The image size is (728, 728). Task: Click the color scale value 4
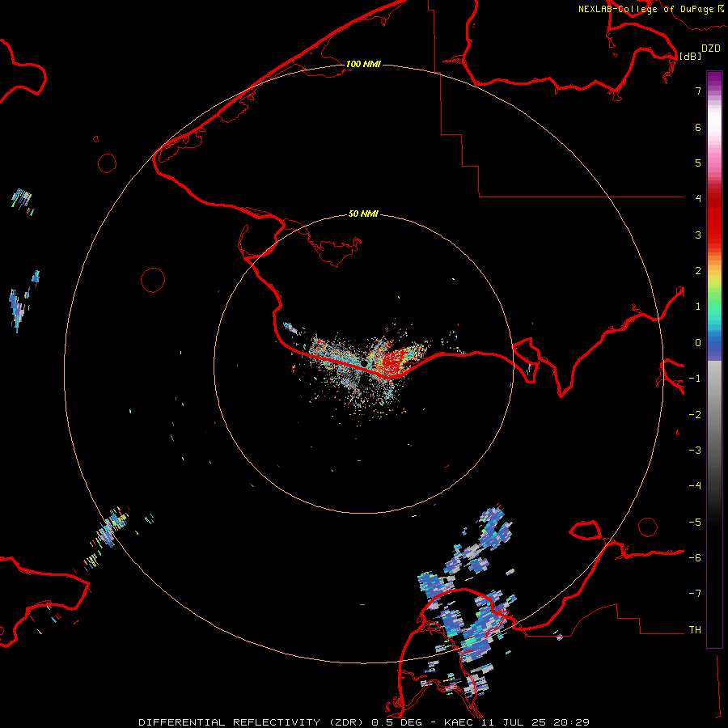(x=698, y=199)
